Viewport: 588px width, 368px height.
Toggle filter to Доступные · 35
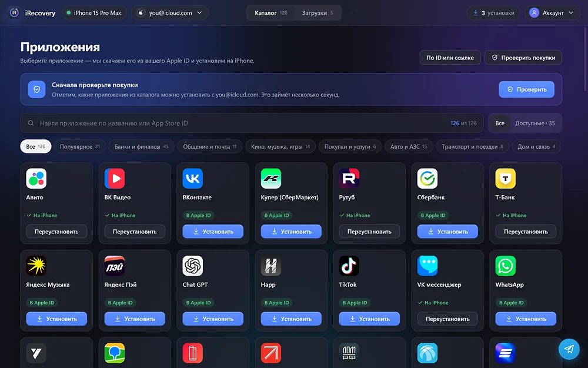(534, 123)
